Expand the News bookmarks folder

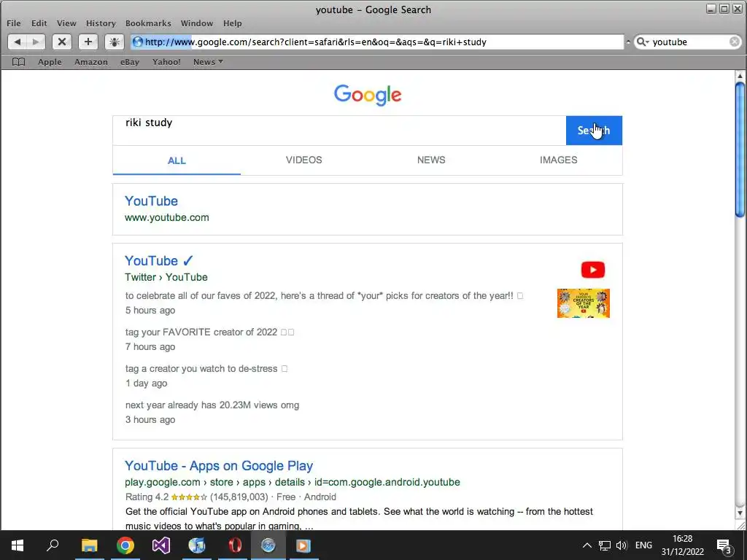208,62
